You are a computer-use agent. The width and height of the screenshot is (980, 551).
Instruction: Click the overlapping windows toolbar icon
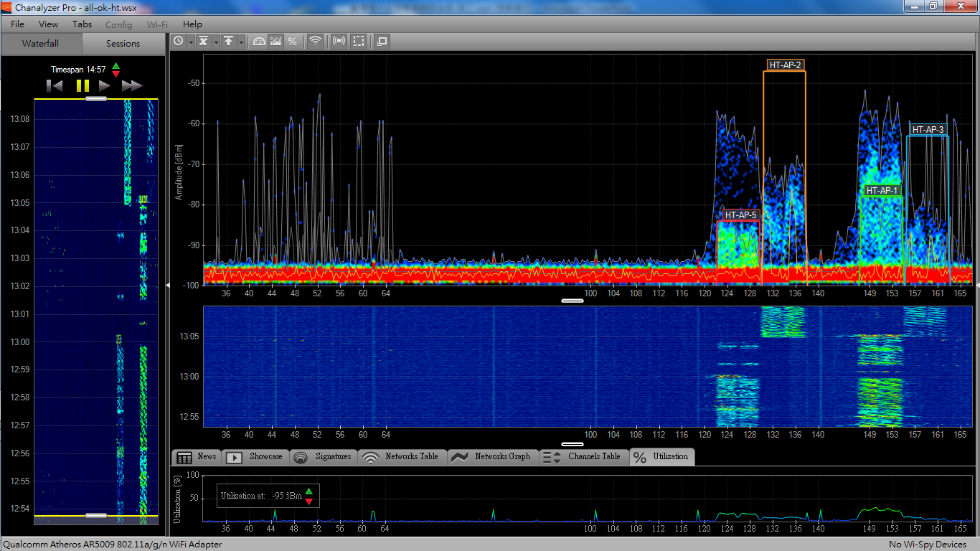(x=382, y=42)
